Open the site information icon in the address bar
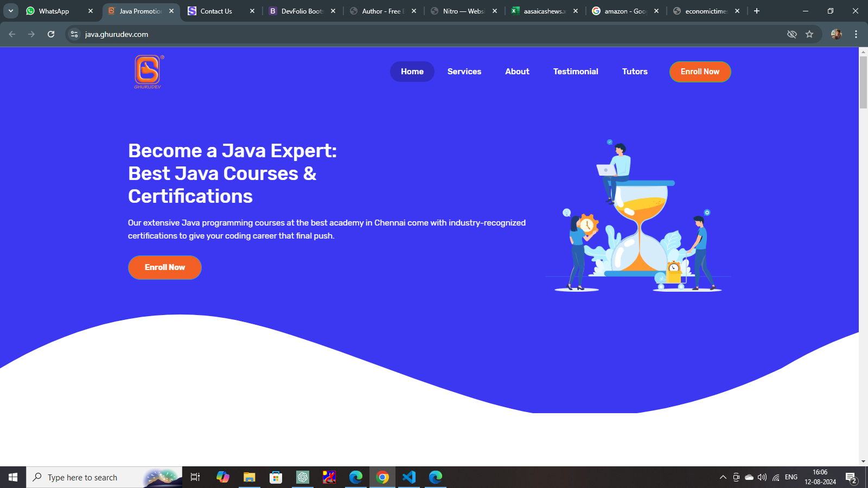Screen dimensions: 868x488 (74, 34)
